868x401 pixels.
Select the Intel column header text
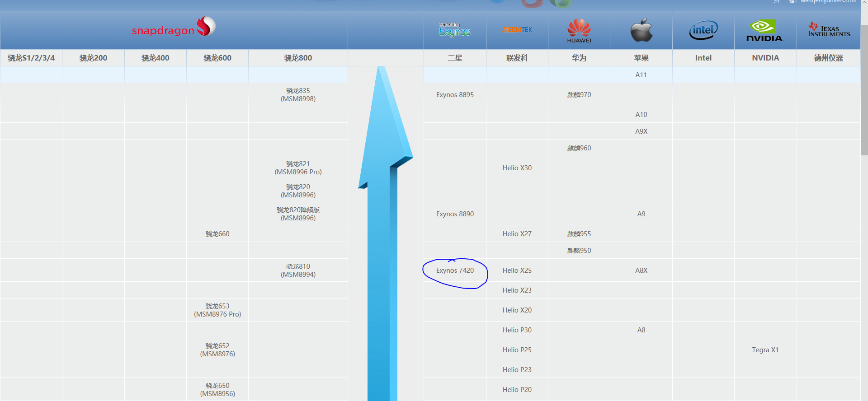[703, 58]
